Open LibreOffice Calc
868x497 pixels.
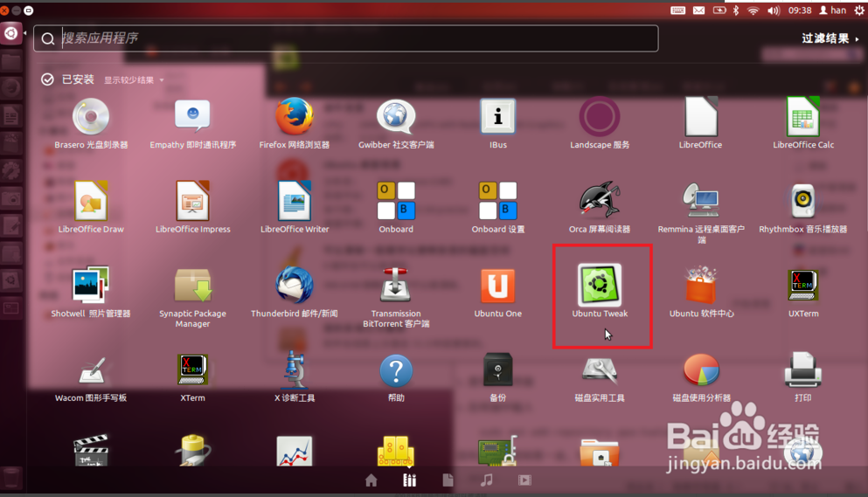tap(803, 124)
